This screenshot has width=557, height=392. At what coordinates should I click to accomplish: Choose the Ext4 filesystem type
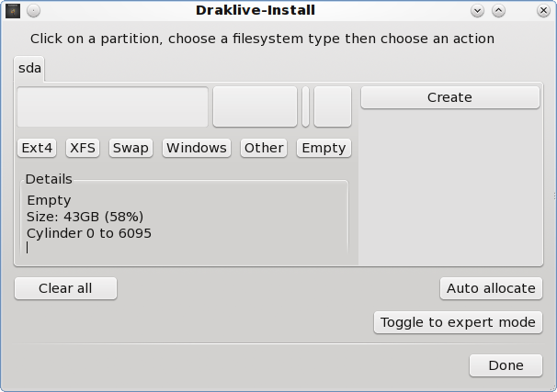[38, 148]
